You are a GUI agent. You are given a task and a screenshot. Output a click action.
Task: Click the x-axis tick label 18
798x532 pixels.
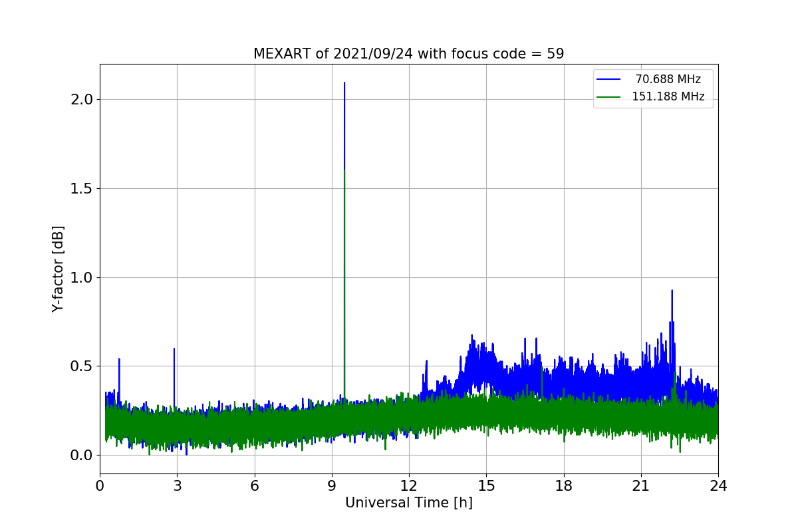pos(564,486)
